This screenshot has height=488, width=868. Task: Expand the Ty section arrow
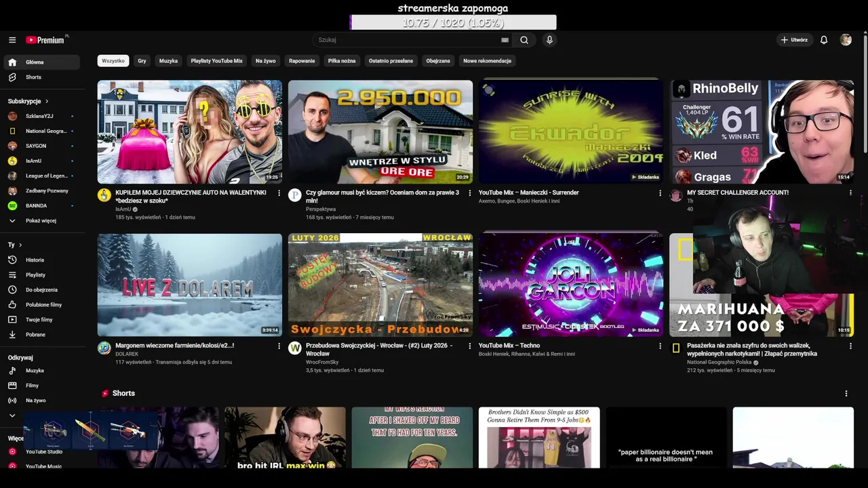tap(20, 245)
